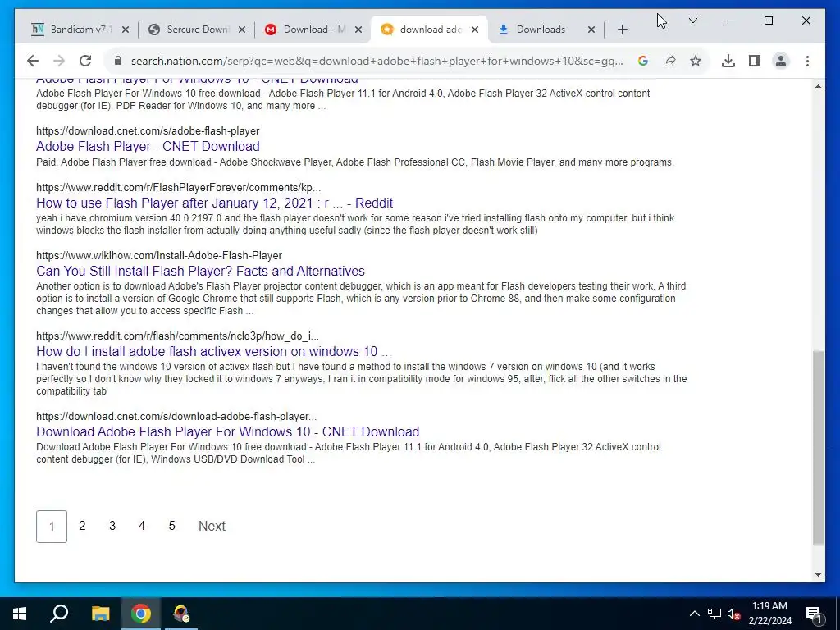The height and width of the screenshot is (630, 840).
Task: Reload the current search page
Action: pos(85,61)
